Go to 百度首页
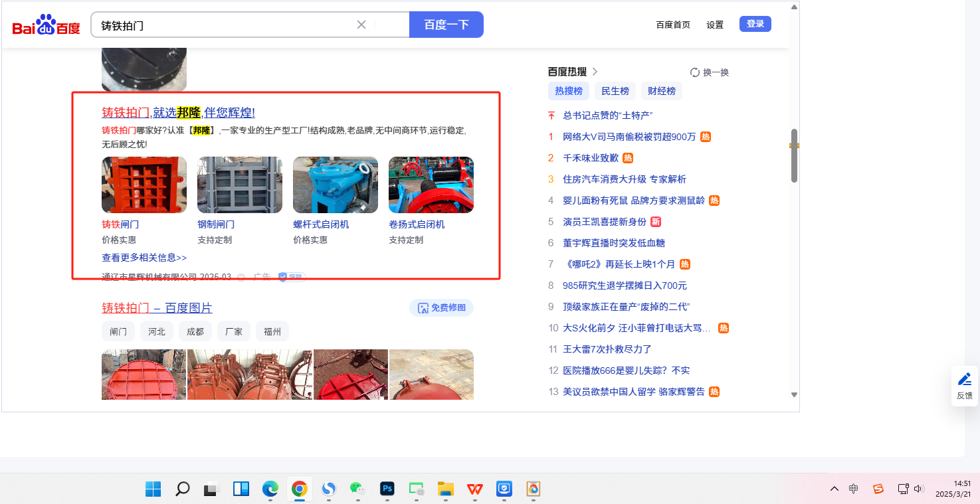The image size is (980, 504). coord(673,25)
